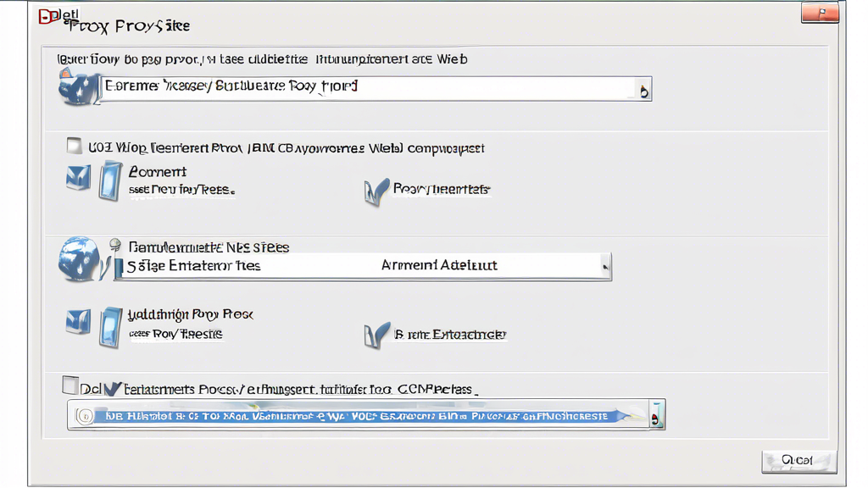The height and width of the screenshot is (488, 868).
Task: Enable the Web components proxy checkbox
Action: (74, 145)
